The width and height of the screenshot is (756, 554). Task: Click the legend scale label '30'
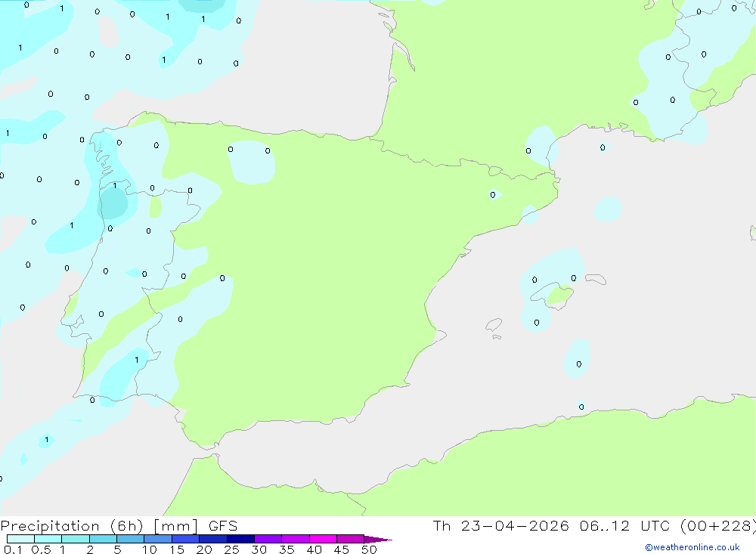click(x=259, y=549)
